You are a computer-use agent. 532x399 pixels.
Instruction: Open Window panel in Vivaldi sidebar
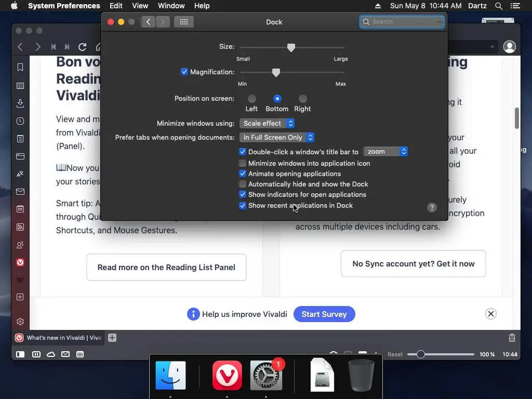[x=20, y=156]
